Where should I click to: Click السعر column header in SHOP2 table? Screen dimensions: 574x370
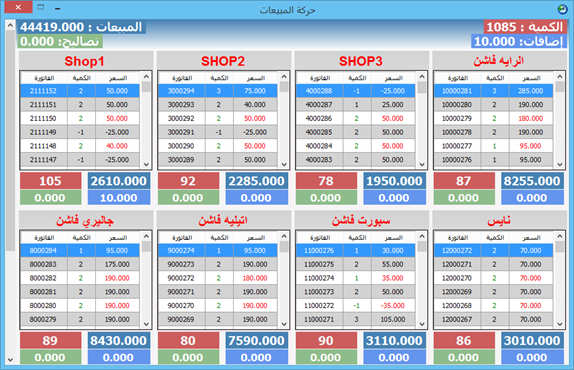click(256, 78)
